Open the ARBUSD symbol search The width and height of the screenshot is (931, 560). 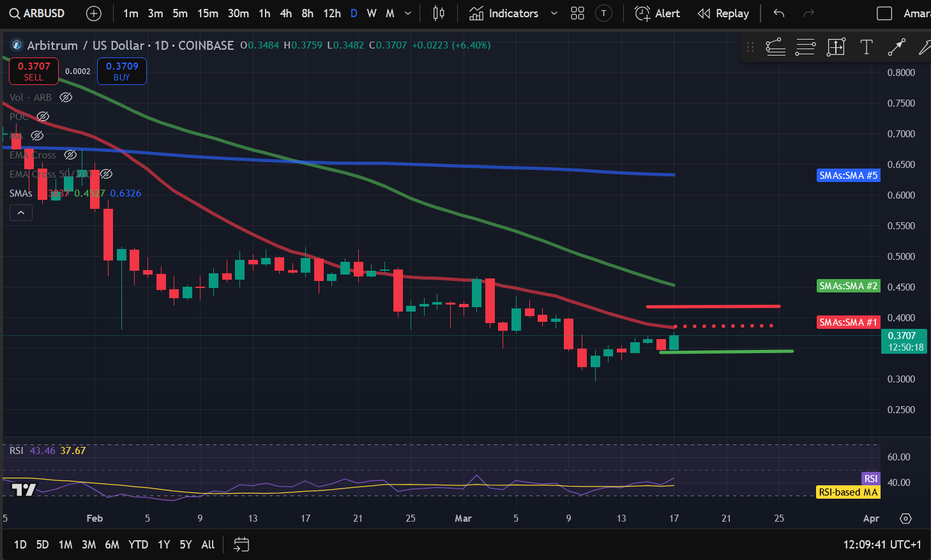(x=38, y=13)
